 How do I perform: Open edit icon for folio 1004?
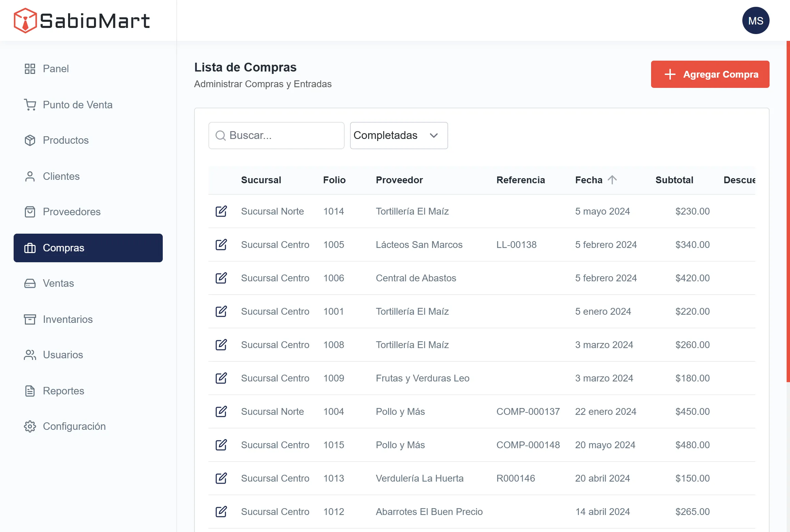coord(221,411)
